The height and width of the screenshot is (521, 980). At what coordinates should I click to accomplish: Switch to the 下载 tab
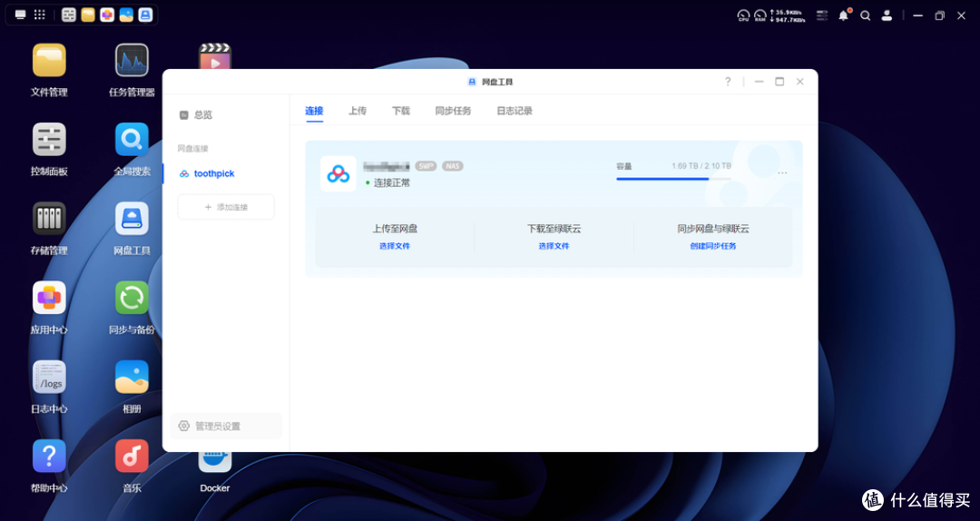point(401,111)
